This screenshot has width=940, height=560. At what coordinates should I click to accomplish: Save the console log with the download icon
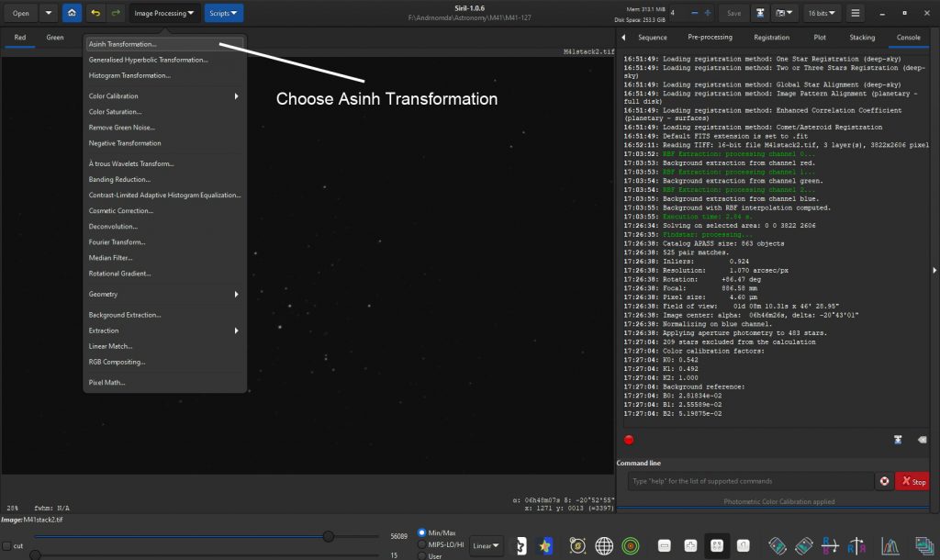(898, 440)
